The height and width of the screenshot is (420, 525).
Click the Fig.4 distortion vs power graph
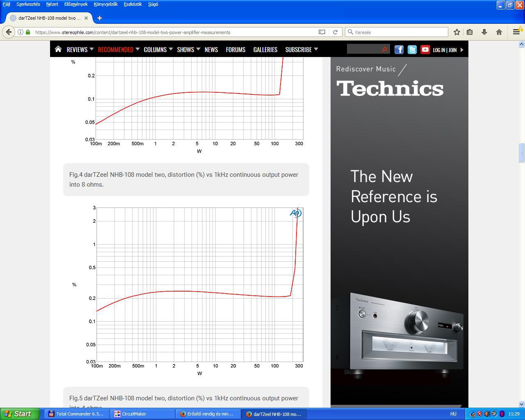tap(189, 107)
